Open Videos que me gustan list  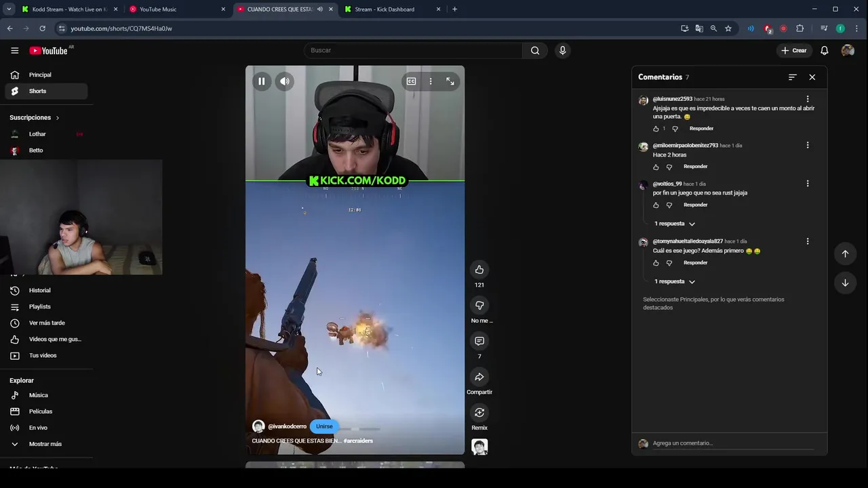(45, 340)
